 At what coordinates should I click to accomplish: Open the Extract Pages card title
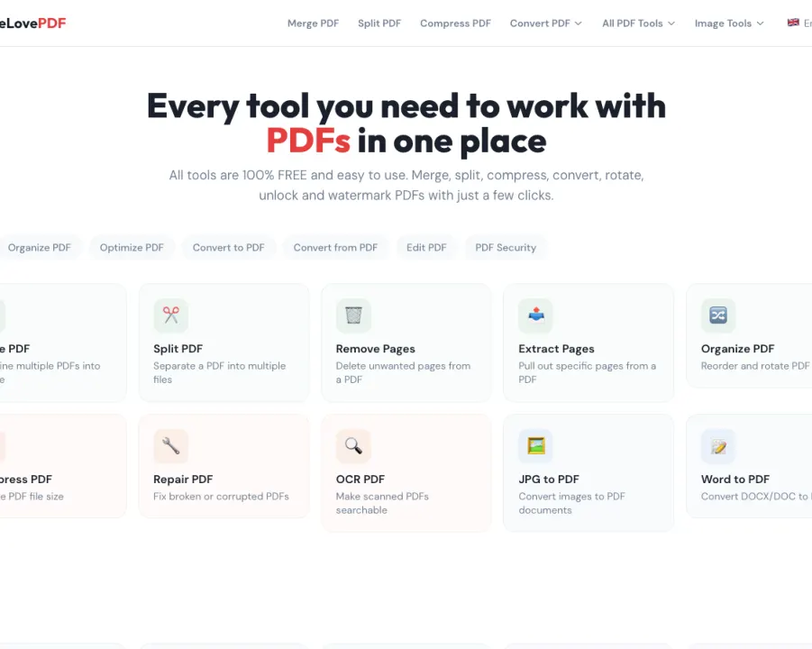pyautogui.click(x=556, y=349)
